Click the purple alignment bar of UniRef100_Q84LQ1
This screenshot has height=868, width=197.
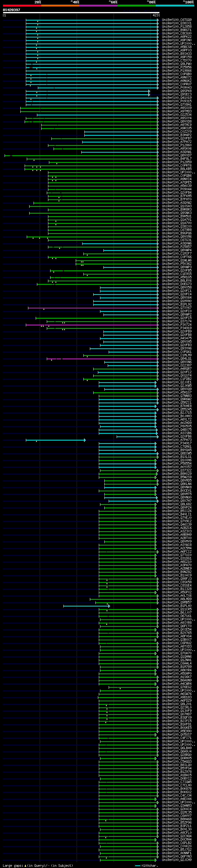(x=103, y=359)
